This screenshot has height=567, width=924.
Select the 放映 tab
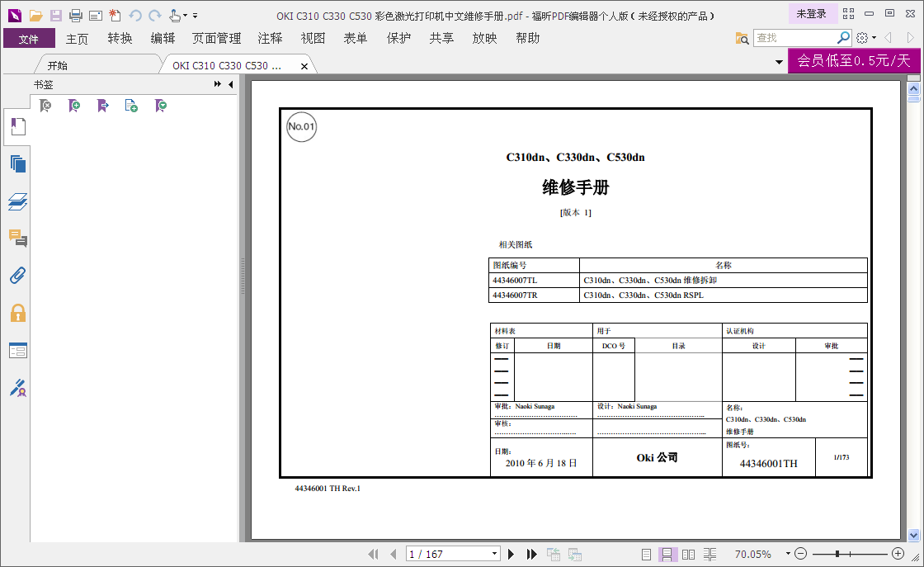click(485, 38)
